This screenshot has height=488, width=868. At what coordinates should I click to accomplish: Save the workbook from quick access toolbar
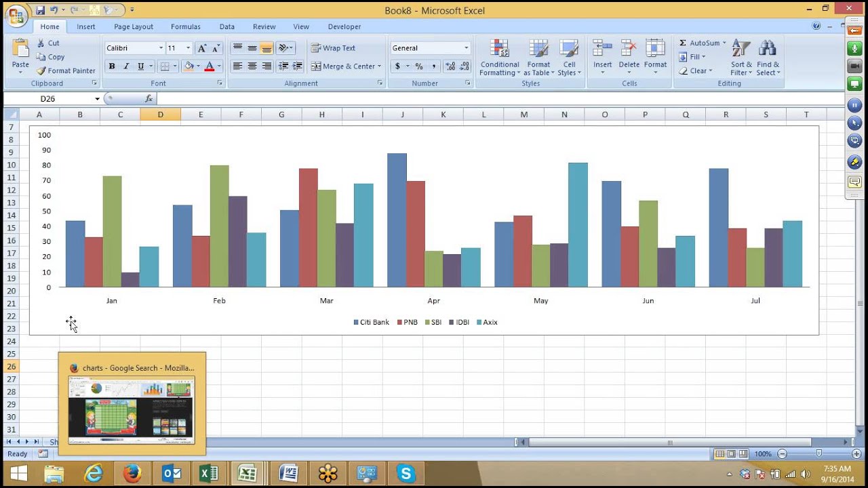(40, 10)
